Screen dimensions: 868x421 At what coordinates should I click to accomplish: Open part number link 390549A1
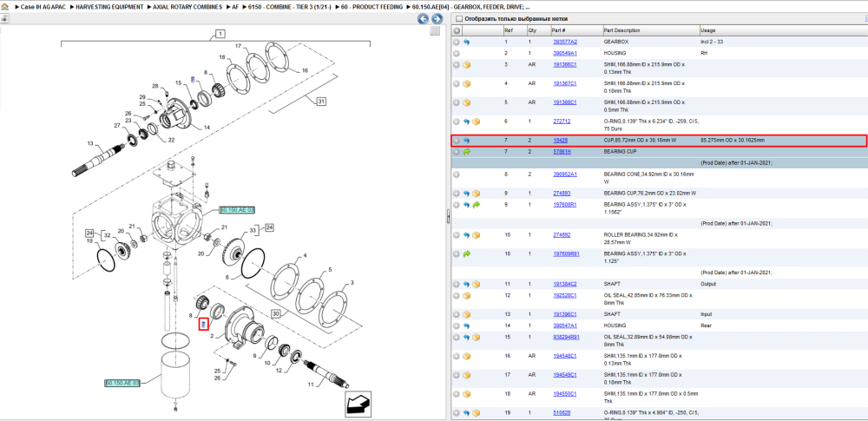coord(565,54)
